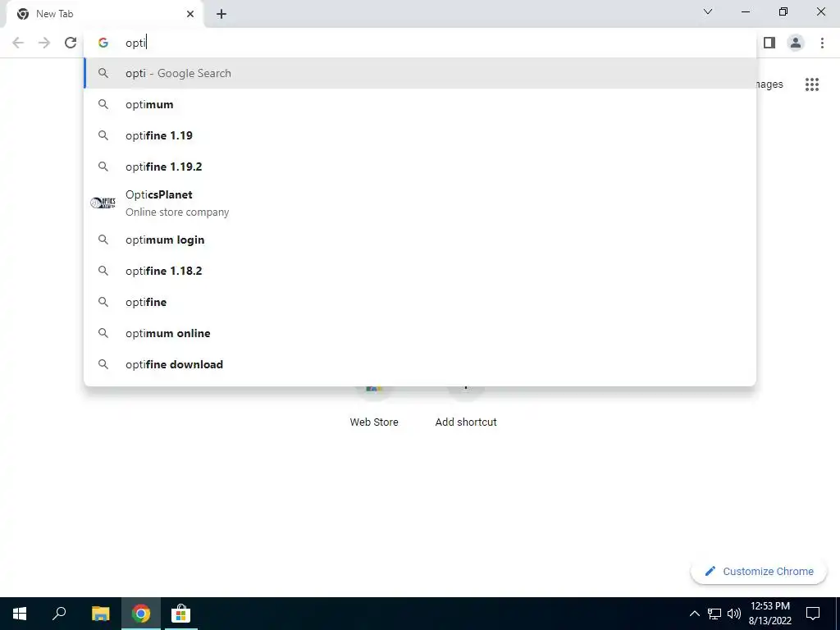Click the browser Back arrow
Screen dimensions: 840x630
tap(18, 43)
